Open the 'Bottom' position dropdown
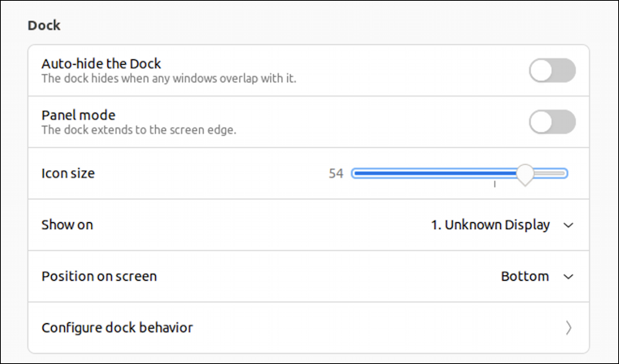Viewport: 619px width, 364px height. 537,276
